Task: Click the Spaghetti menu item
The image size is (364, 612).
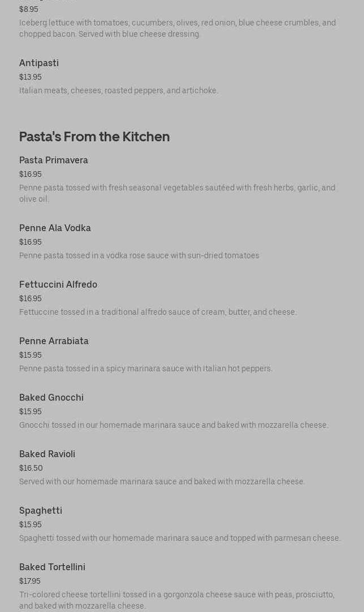Action: coord(41,511)
